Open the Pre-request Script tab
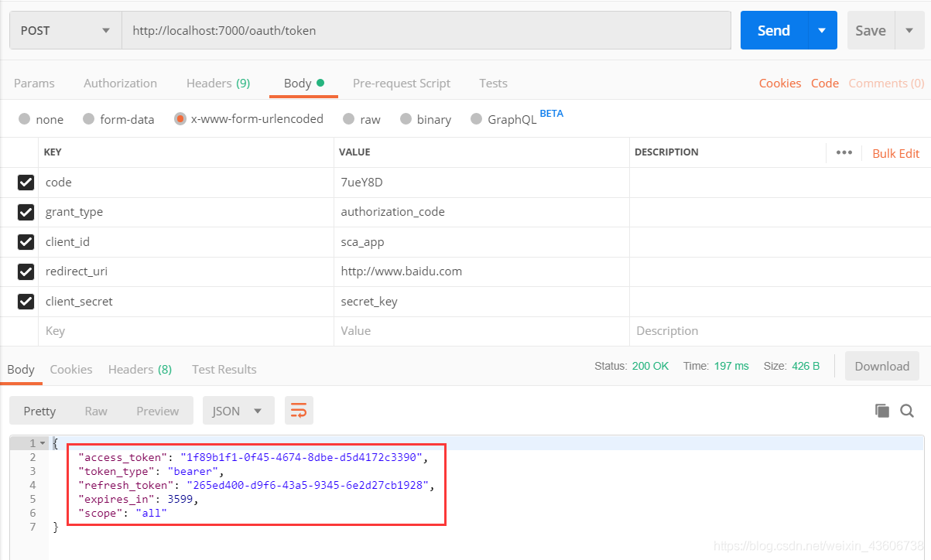The height and width of the screenshot is (560, 931). coord(402,83)
